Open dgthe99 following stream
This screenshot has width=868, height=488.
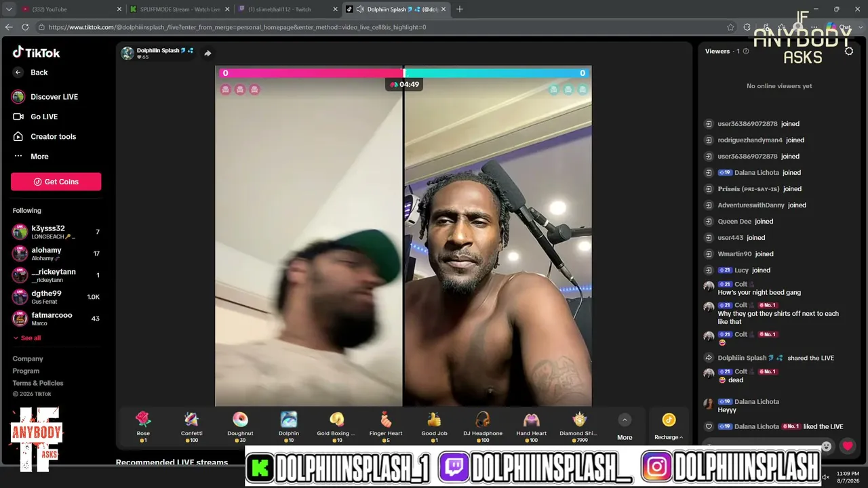tap(56, 297)
